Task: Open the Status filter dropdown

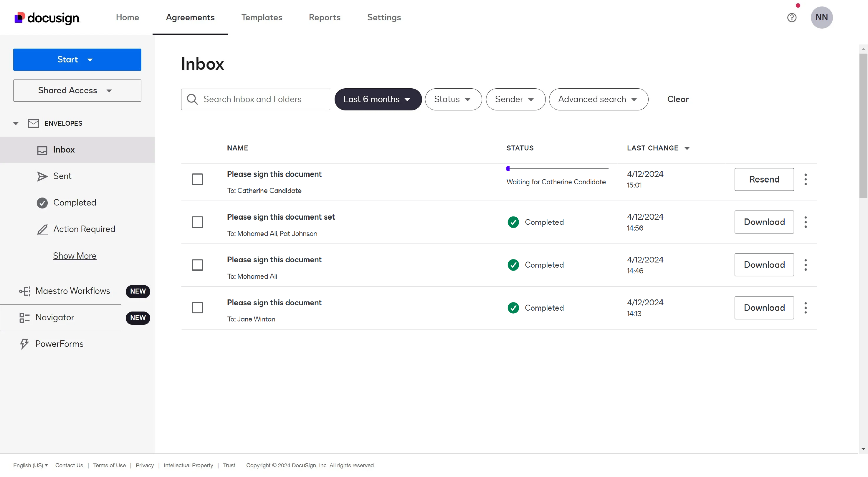Action: pyautogui.click(x=453, y=100)
